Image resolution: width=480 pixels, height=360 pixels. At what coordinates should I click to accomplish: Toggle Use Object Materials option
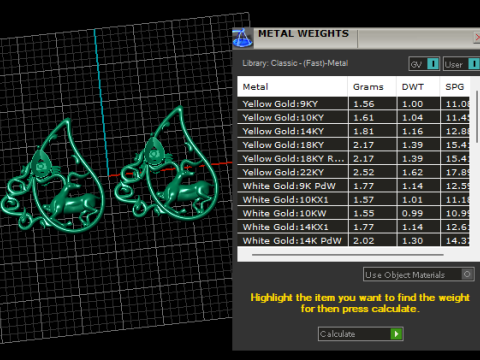[419, 275]
